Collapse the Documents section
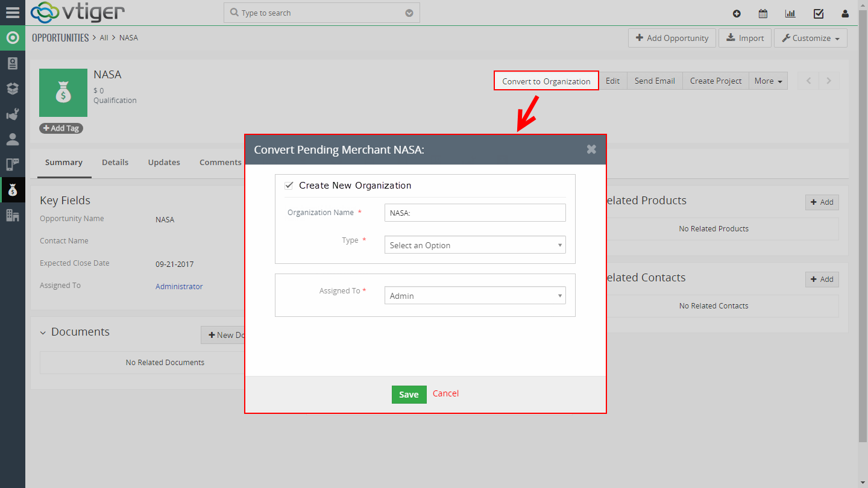868x488 pixels. pos(43,333)
